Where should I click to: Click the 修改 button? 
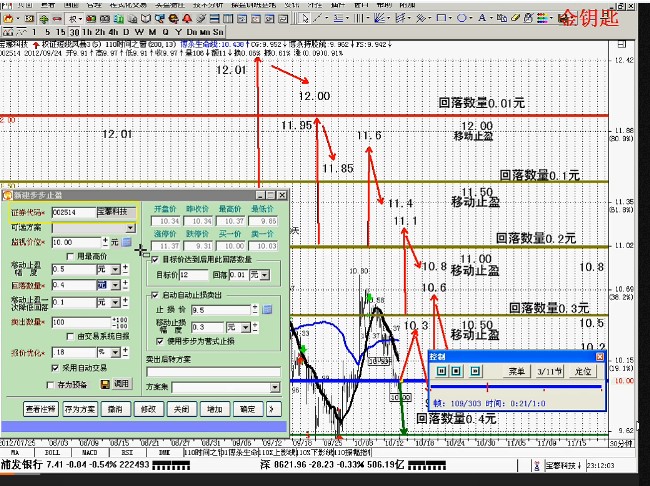148,409
